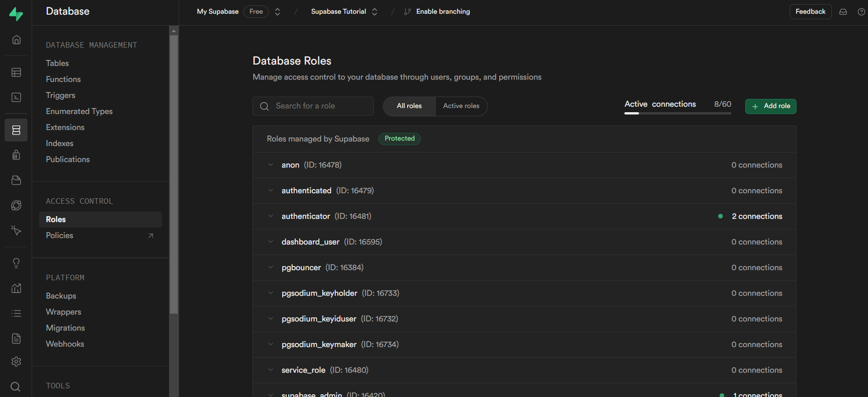The width and height of the screenshot is (868, 397).
Task: Click the Add role button
Action: 770,106
